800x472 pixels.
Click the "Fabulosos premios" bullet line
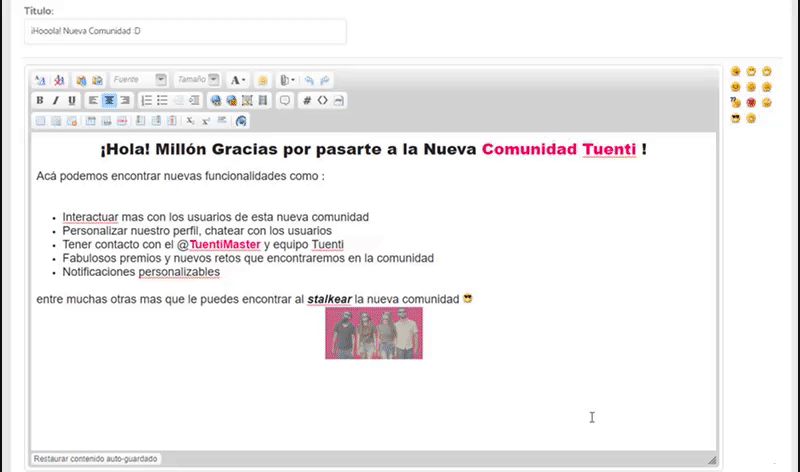pyautogui.click(x=248, y=258)
